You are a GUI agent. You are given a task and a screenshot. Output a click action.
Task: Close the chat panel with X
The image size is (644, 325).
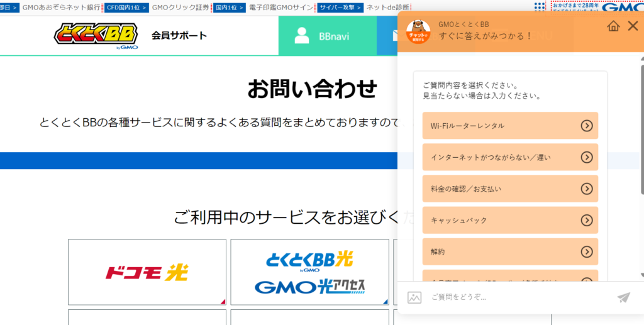pyautogui.click(x=633, y=26)
